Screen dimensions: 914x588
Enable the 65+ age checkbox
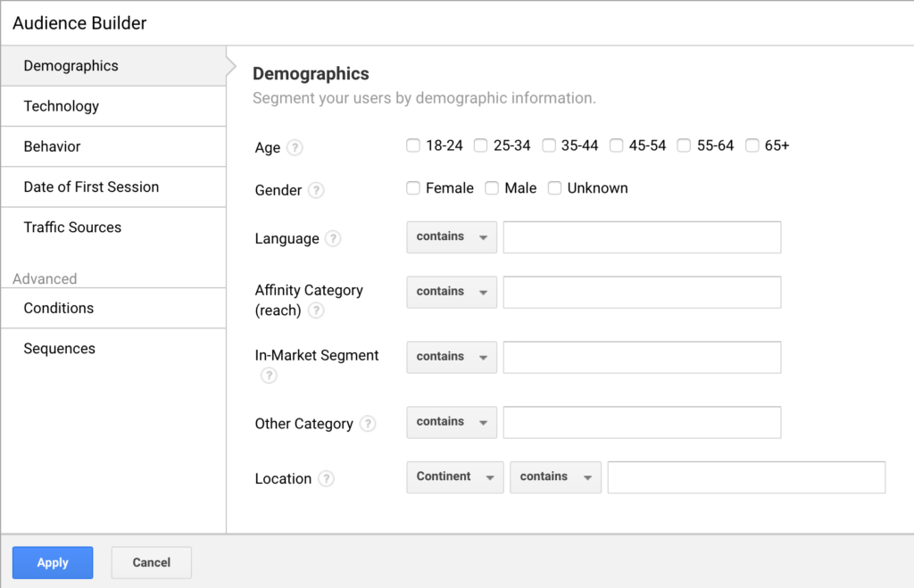[752, 145]
